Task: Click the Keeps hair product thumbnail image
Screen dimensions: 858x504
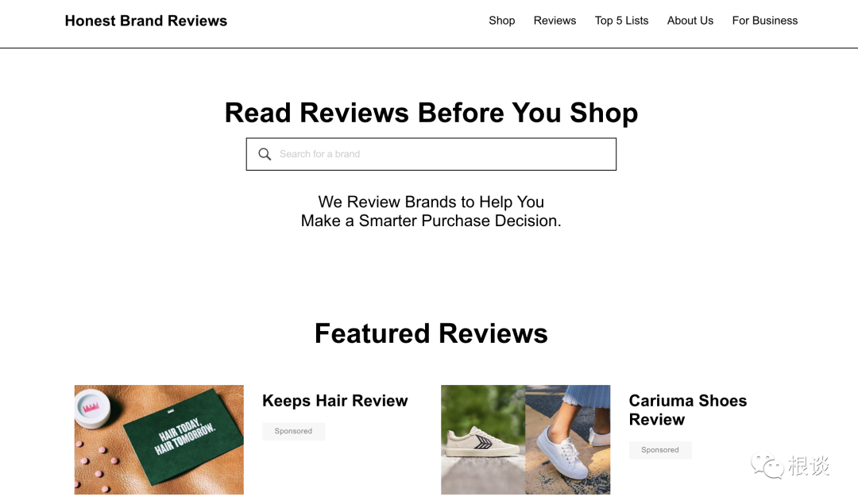Action: point(159,440)
